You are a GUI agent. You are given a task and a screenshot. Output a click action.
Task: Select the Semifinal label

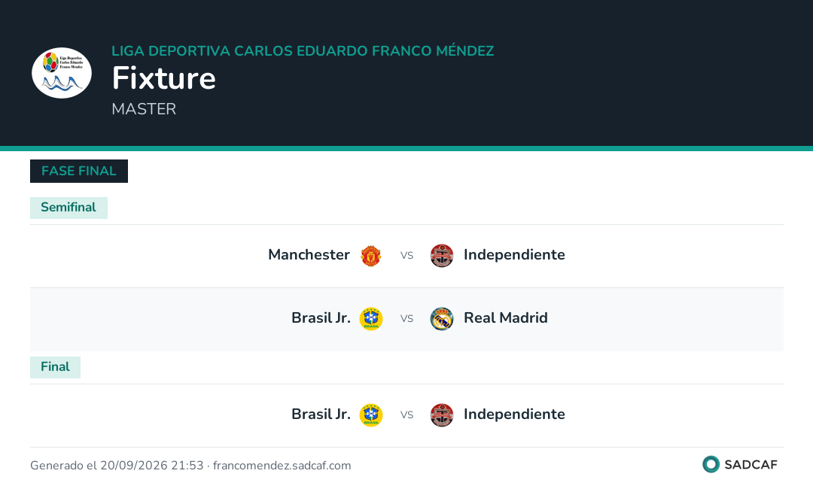[69, 208]
